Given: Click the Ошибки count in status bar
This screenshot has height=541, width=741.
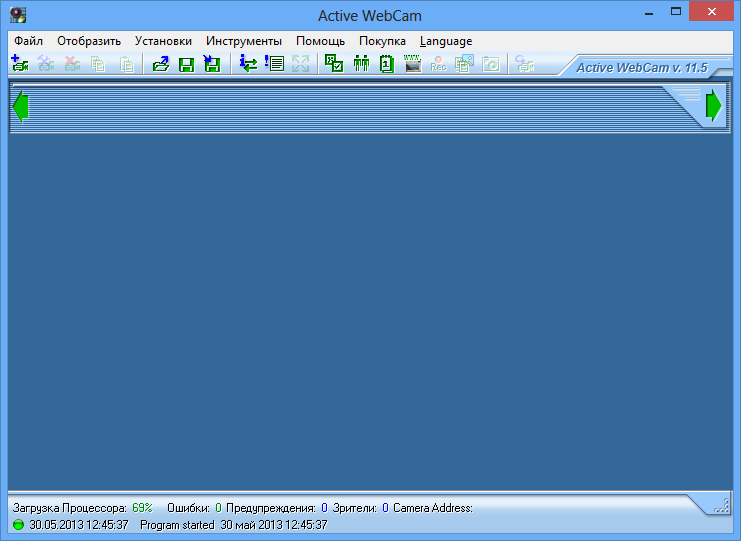Looking at the screenshot, I should pos(218,508).
